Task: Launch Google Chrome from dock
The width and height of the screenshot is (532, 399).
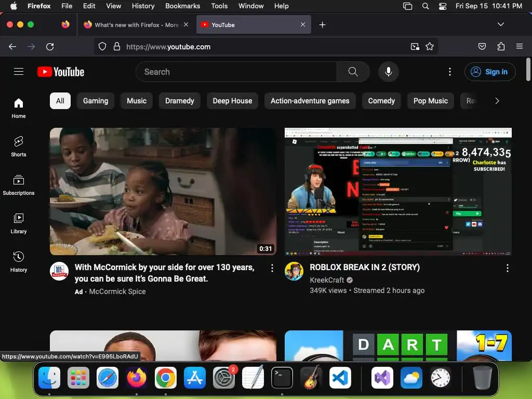Action: 166,377
